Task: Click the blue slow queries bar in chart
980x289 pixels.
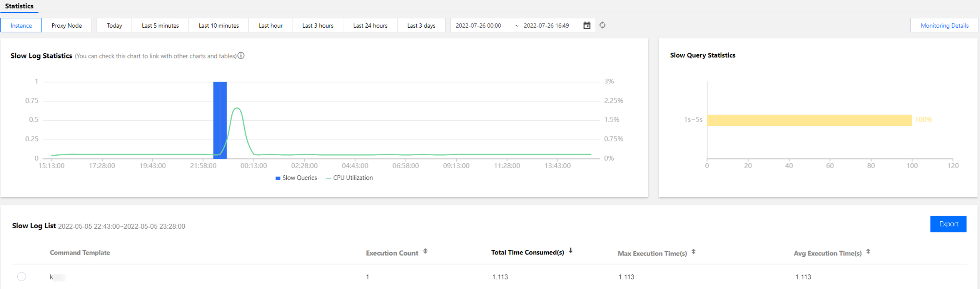Action: pyautogui.click(x=220, y=120)
